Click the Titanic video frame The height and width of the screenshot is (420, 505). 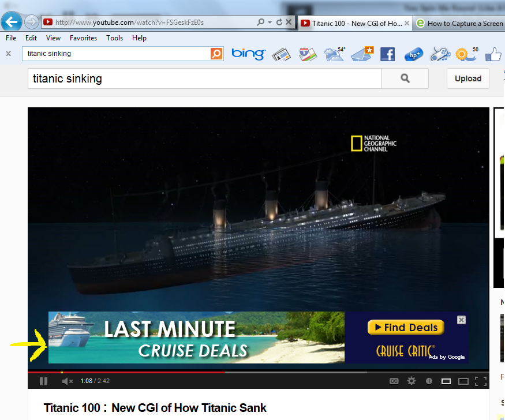point(259,209)
